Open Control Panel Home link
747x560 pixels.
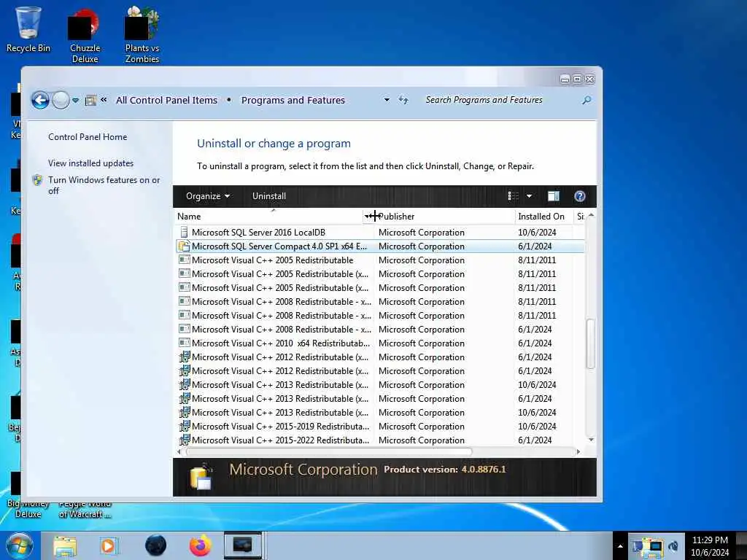click(88, 137)
